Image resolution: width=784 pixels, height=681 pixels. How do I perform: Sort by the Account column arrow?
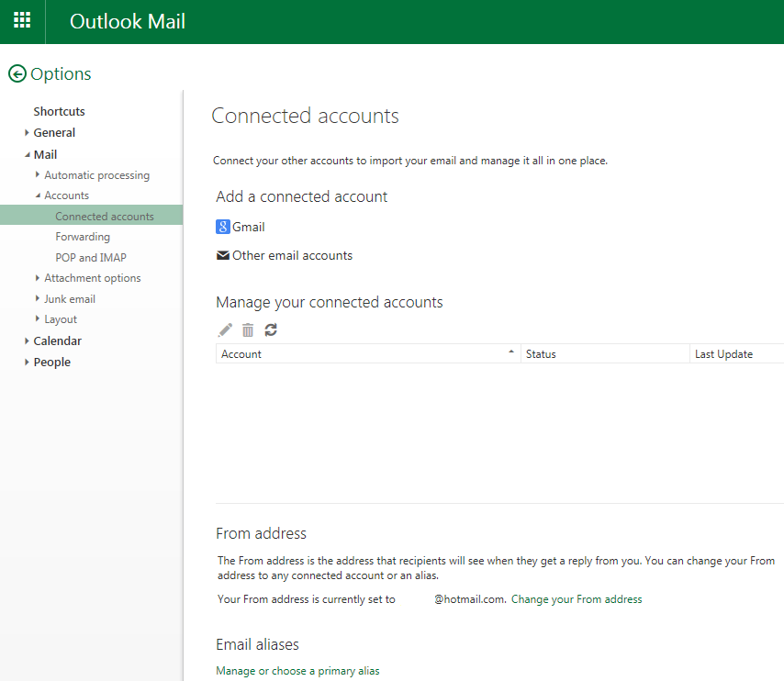(x=511, y=352)
